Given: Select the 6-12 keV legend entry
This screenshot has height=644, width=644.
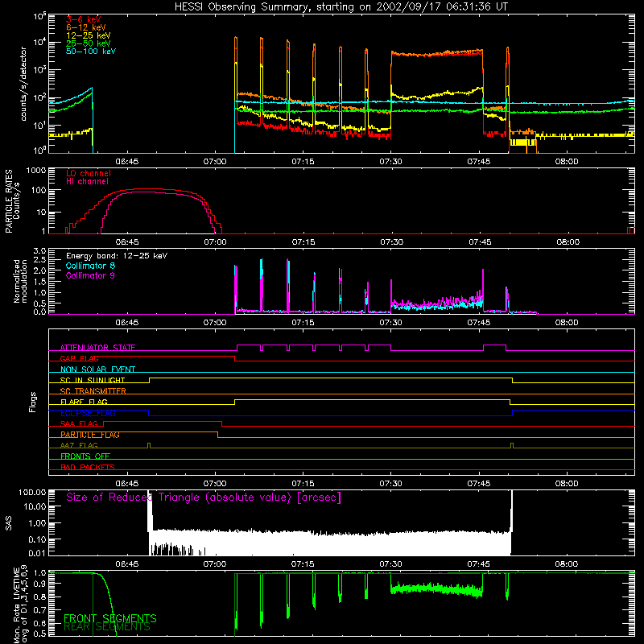Looking at the screenshot, I should click(x=86, y=27).
